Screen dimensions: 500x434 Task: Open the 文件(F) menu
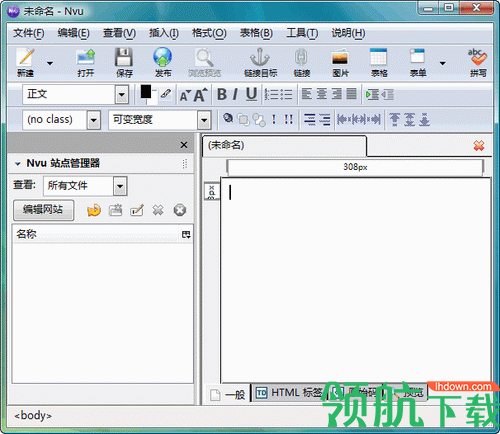(29, 33)
